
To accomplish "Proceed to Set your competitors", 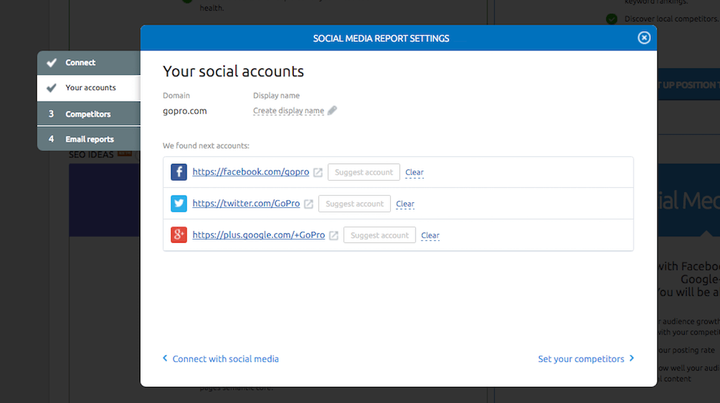I will (581, 359).
